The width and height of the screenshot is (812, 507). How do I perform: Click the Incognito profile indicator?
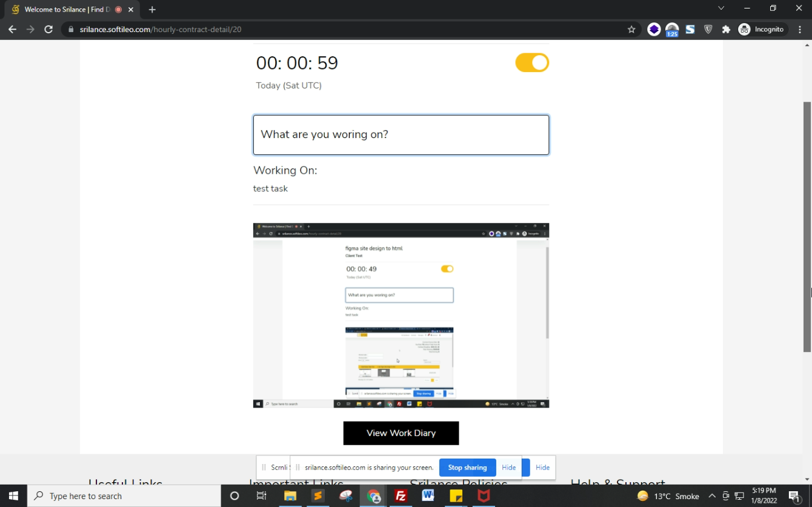[761, 29]
